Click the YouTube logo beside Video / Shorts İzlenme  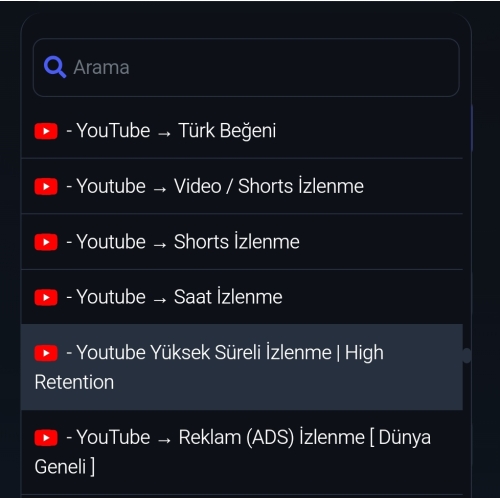[x=46, y=187]
